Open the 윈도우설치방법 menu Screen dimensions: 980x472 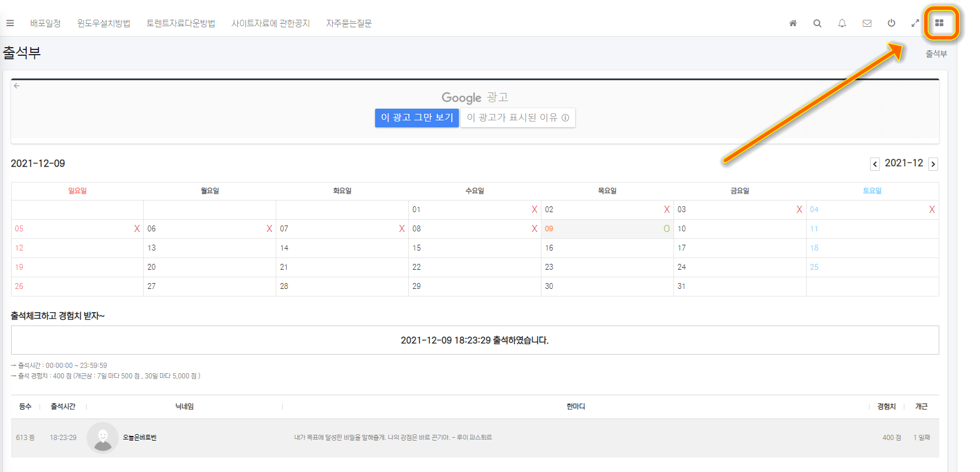[104, 23]
